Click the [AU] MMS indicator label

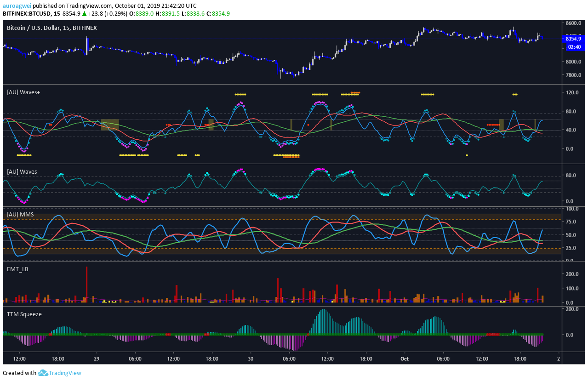pos(20,214)
